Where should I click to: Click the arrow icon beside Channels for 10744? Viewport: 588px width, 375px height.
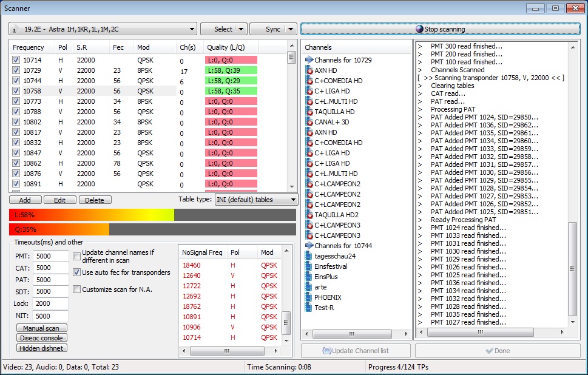[309, 246]
